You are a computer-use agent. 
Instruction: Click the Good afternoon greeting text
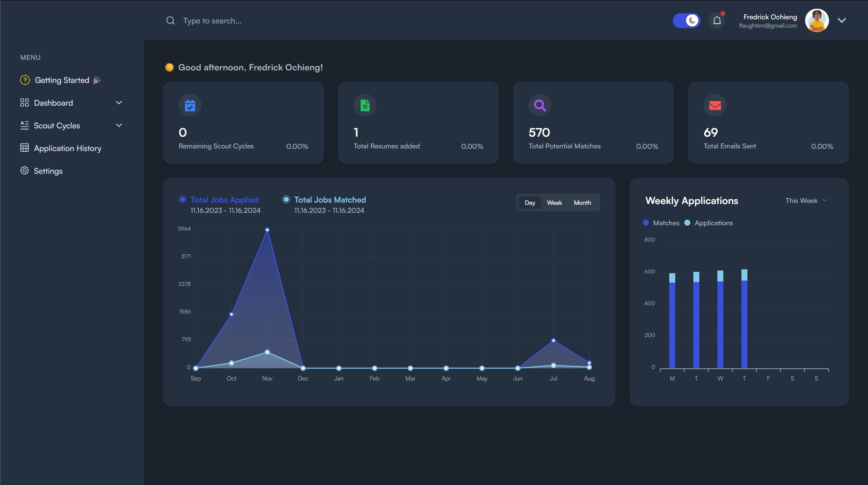tap(250, 67)
